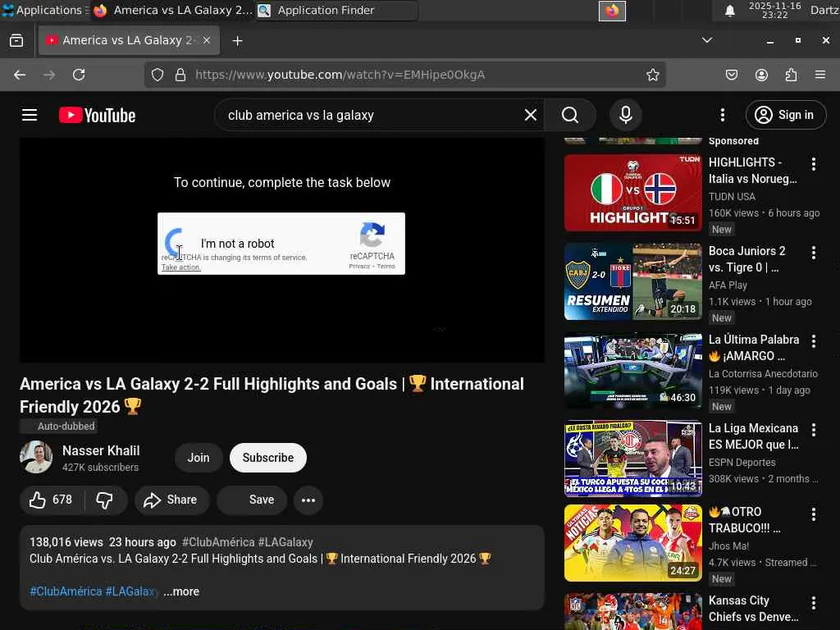Close the America vs LA Galaxy tab
Viewport: 840px width, 630px height.
[207, 40]
